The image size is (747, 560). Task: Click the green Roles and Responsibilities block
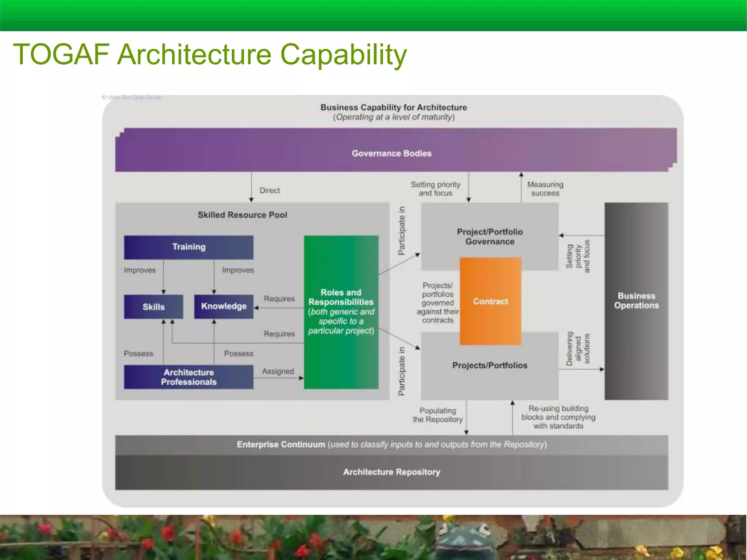click(x=341, y=312)
